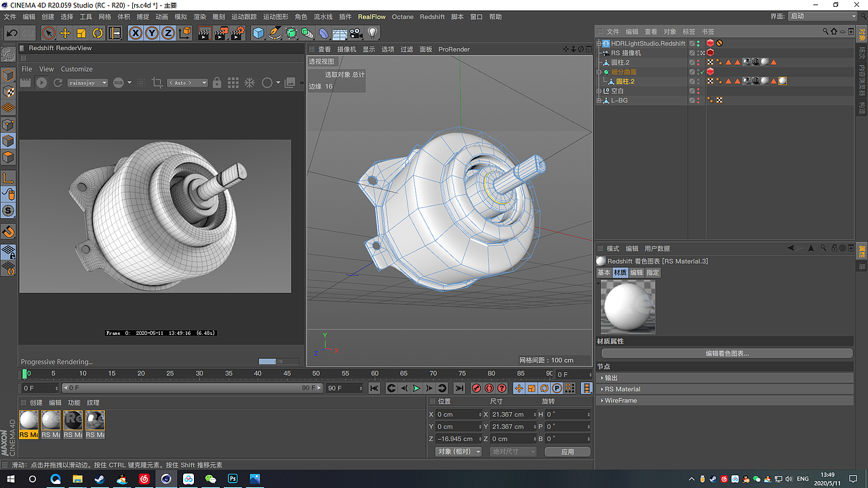Expand the 空白 null object
The image size is (868, 488).
click(x=599, y=91)
